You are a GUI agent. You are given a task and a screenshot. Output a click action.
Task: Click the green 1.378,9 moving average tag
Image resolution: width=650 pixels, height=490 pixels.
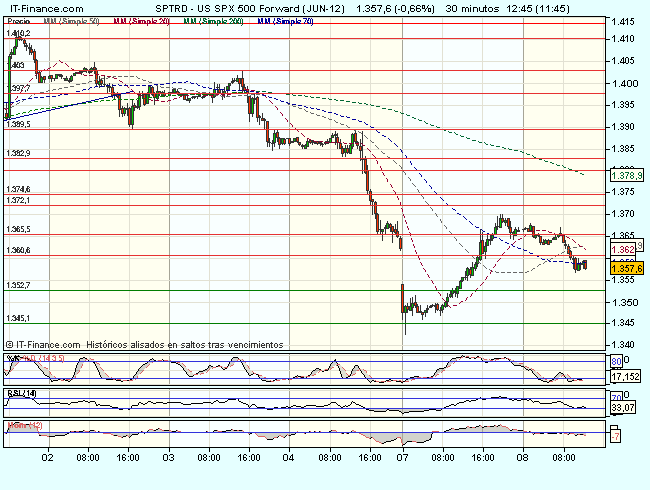627,176
